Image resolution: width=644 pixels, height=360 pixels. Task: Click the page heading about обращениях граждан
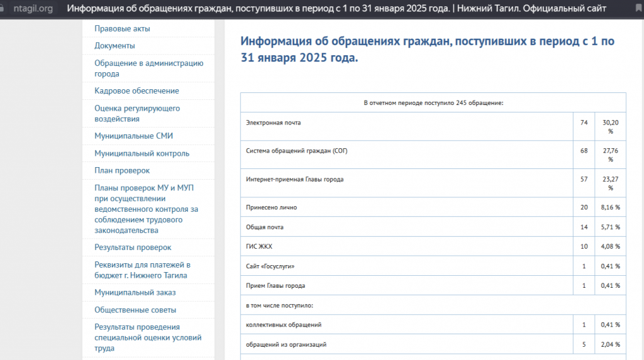(x=427, y=49)
